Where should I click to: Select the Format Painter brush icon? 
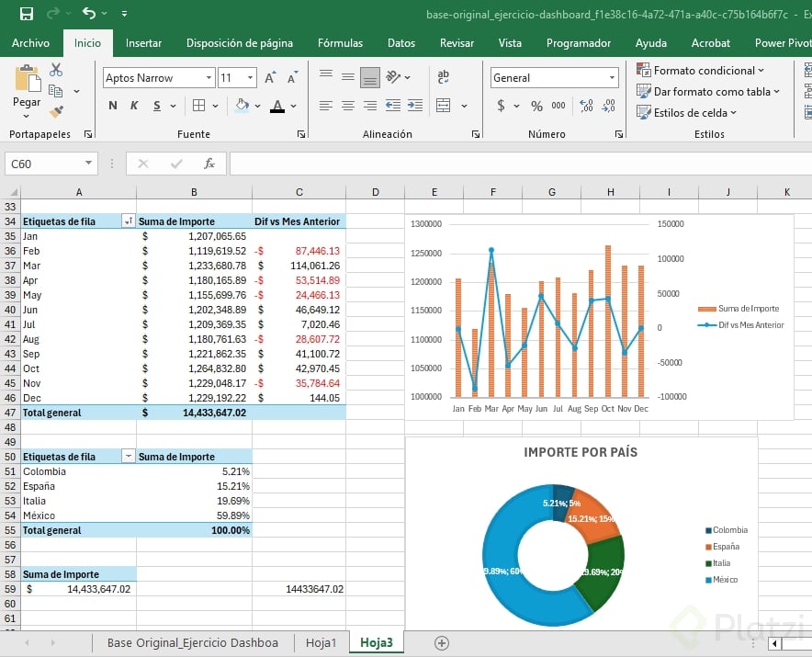click(56, 112)
